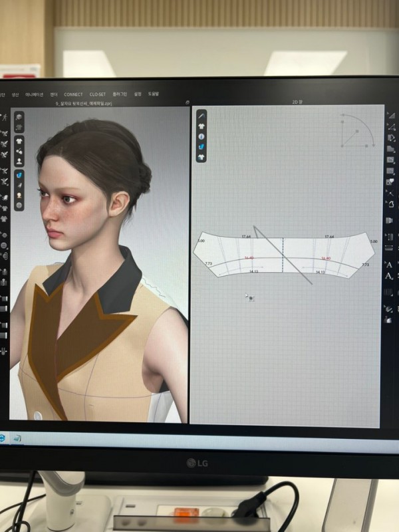This screenshot has width=399, height=532.
Task: Open the 애니메이션 menu
Action: 33,94
